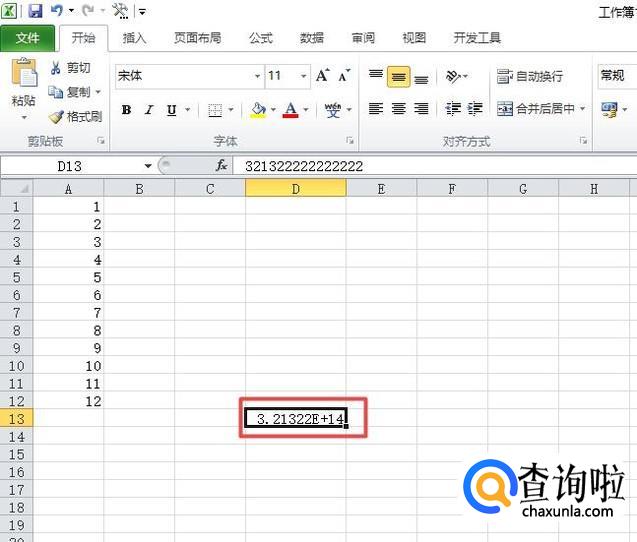Center text horizontally
The image size is (637, 542).
pyautogui.click(x=399, y=108)
